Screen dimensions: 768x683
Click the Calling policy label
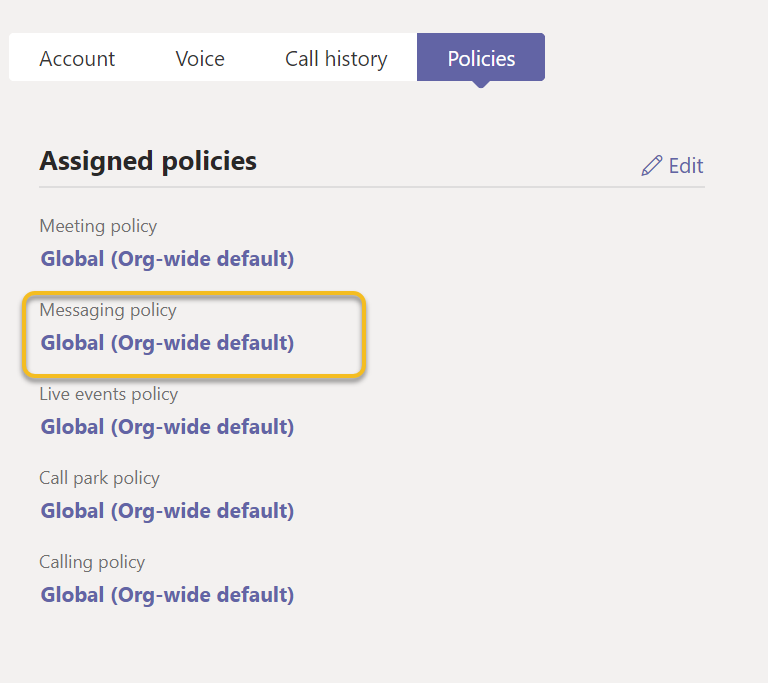click(92, 562)
